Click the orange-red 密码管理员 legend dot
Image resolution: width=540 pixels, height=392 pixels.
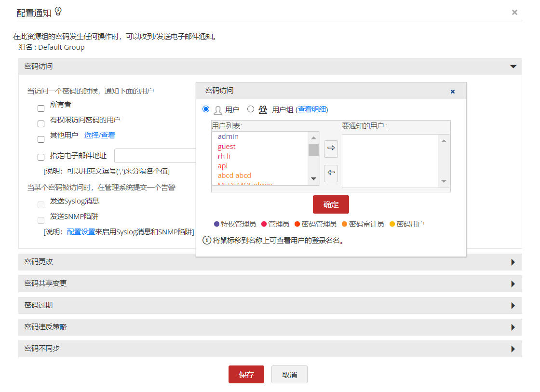(x=297, y=224)
